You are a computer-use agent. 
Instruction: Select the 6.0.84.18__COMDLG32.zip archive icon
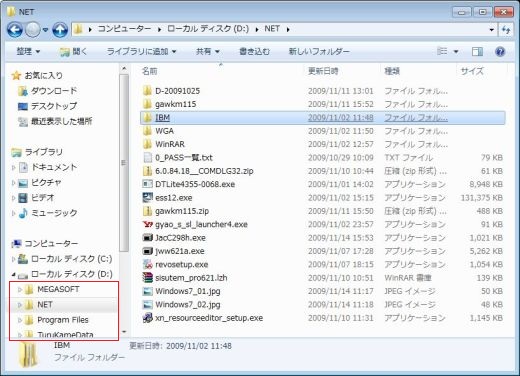(147, 171)
